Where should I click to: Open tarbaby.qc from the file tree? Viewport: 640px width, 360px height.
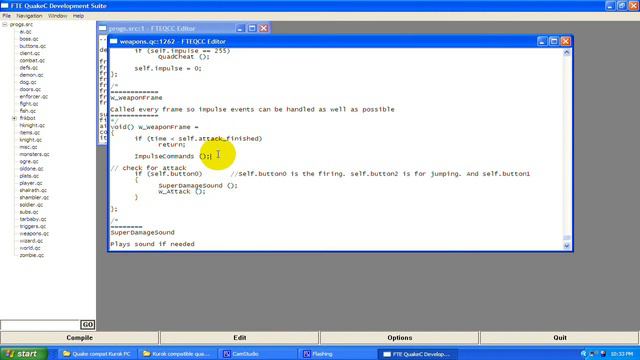pos(33,219)
